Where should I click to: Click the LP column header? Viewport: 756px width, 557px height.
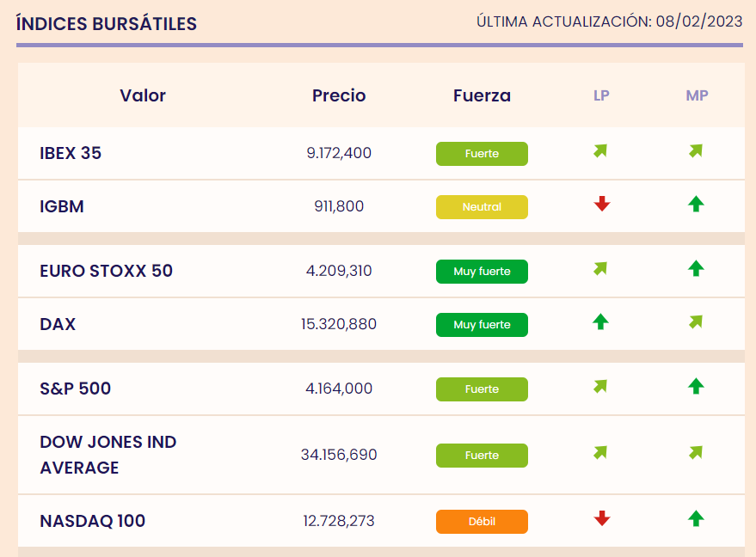click(x=601, y=95)
